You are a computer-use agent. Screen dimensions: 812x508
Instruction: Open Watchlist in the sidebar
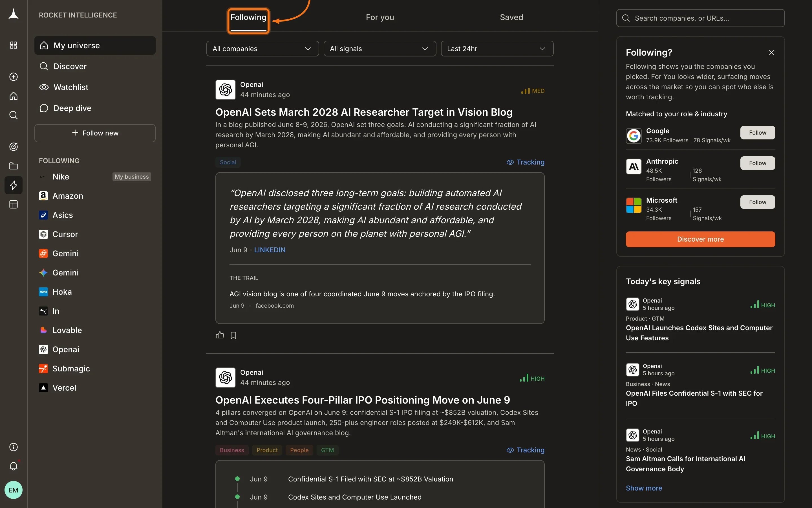tap(95, 87)
